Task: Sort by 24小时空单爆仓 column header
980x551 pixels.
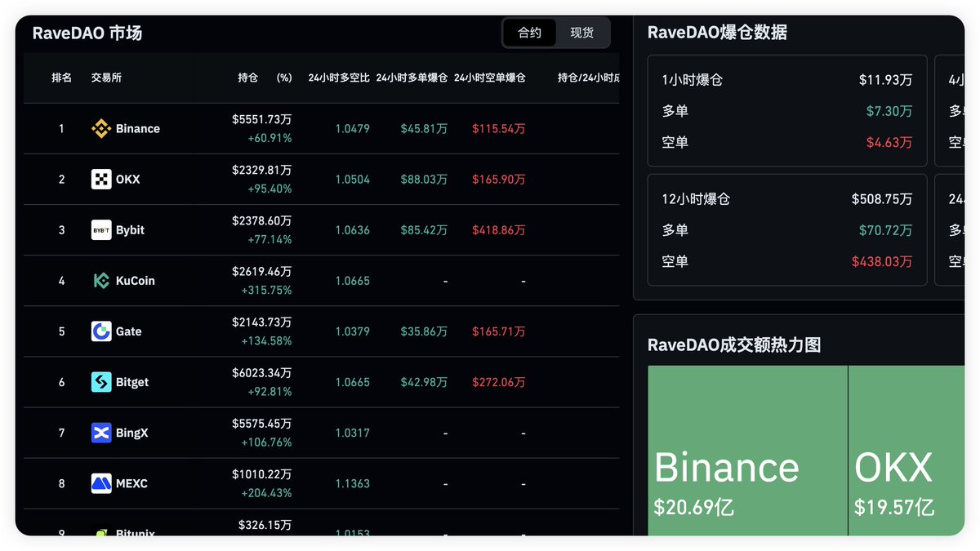Action: (x=489, y=78)
